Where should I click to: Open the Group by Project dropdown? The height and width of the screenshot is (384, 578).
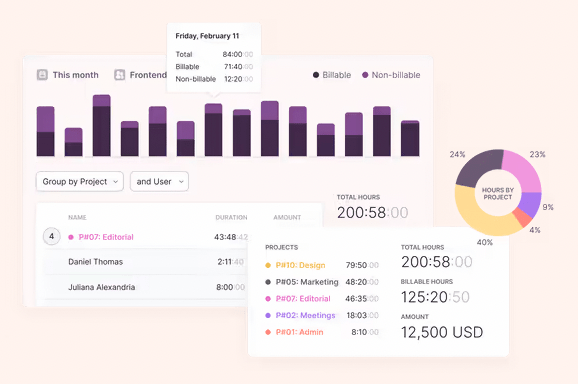pyautogui.click(x=80, y=181)
